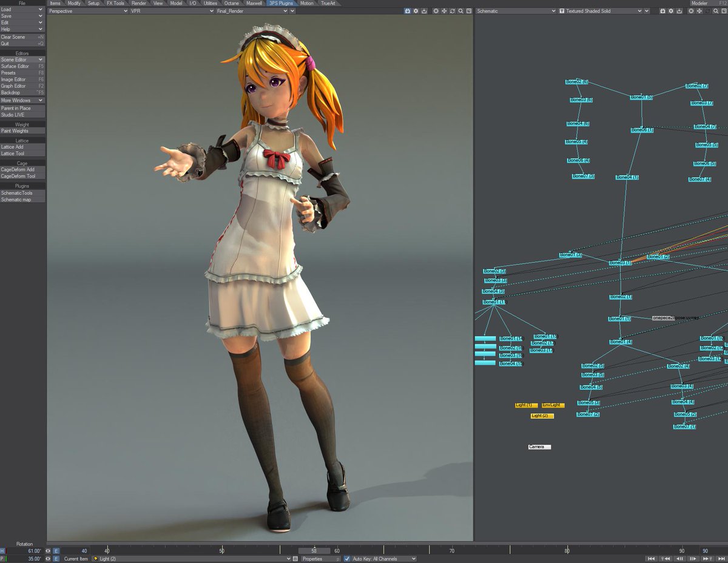This screenshot has height=563, width=728.
Task: Click frame 58 marker on the timeline slider
Action: pyautogui.click(x=314, y=550)
